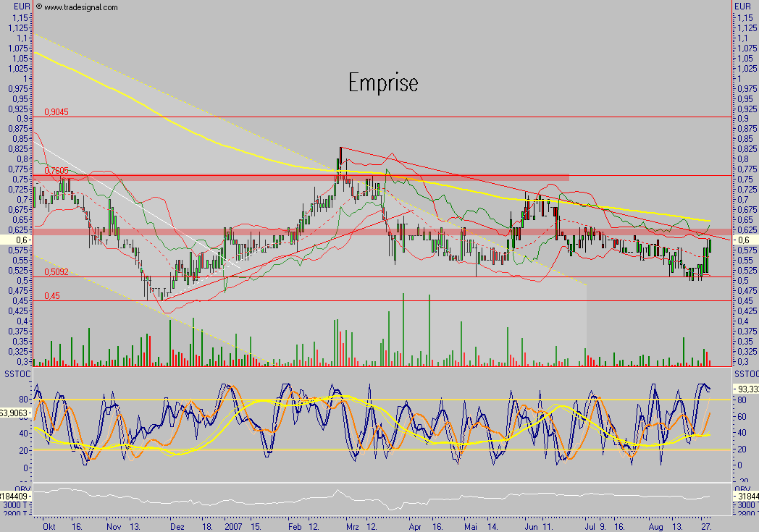Select the 0,9045 resistance level label
Viewport: 759px width, 532px height.
pos(56,112)
